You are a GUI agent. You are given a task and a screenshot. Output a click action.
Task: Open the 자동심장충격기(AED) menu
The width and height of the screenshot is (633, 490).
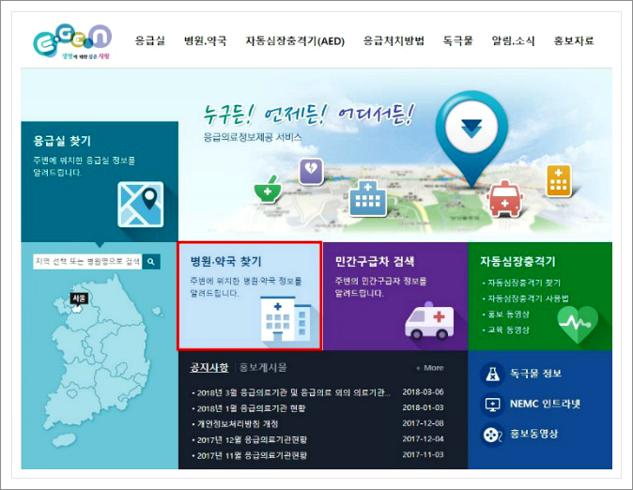point(295,41)
